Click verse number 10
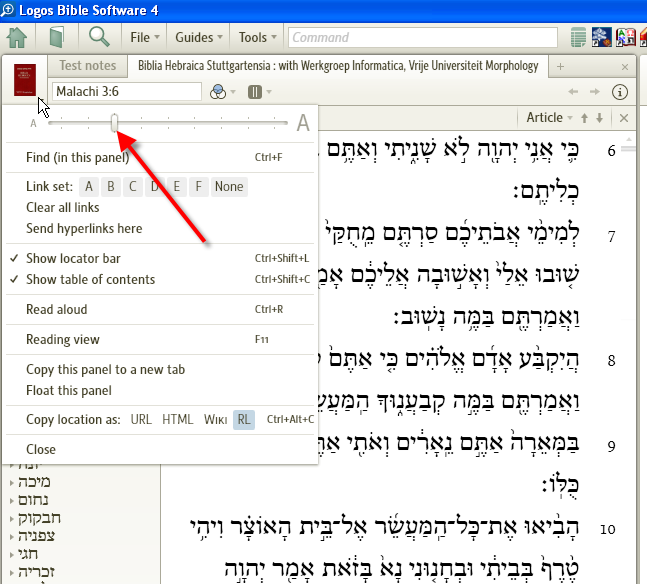 (x=607, y=530)
